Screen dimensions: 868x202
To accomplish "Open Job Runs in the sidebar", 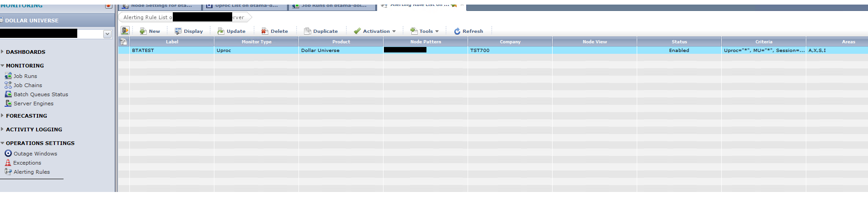I will click(x=21, y=76).
